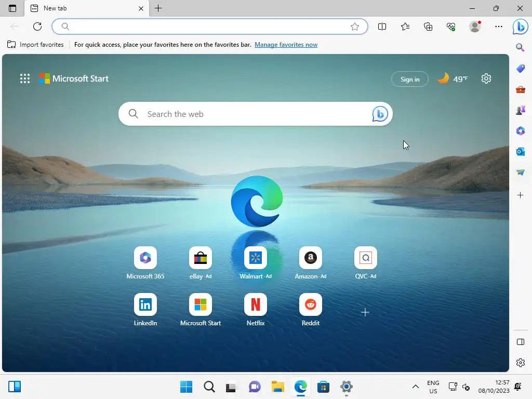
Task: Open Settings gear on taskbar
Action: (346, 387)
